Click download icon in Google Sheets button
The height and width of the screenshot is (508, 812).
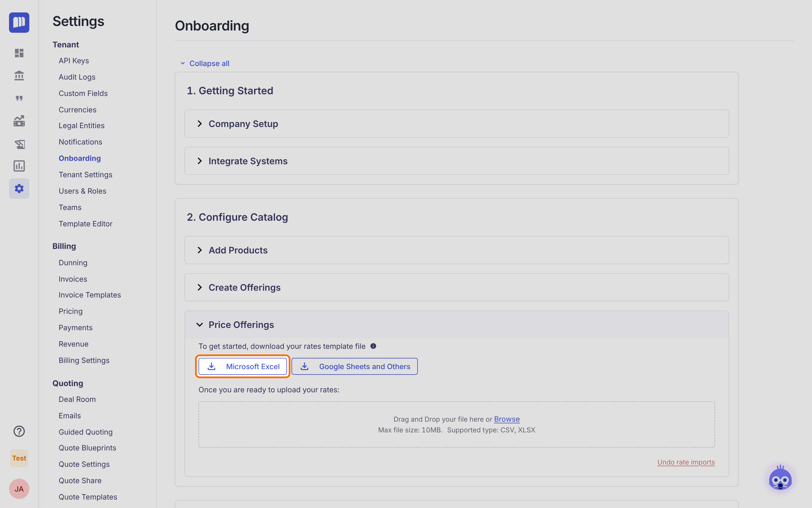pos(304,366)
